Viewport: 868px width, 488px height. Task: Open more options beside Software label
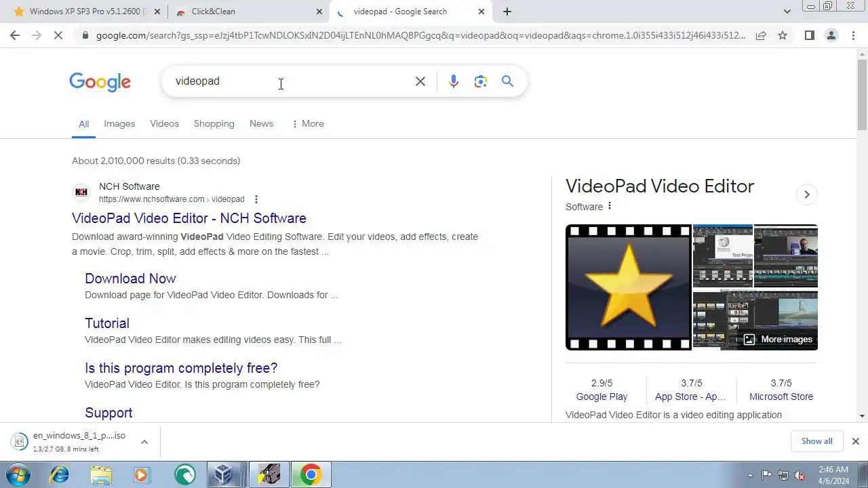pos(609,206)
